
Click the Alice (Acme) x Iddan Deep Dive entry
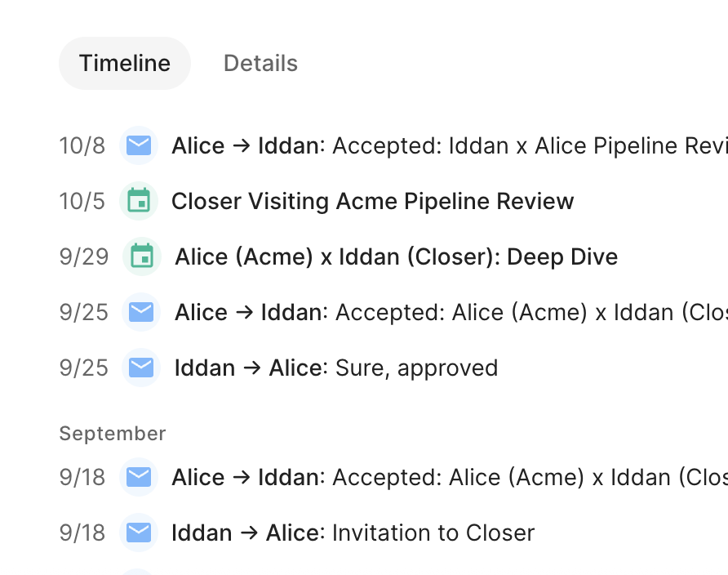[x=396, y=256]
